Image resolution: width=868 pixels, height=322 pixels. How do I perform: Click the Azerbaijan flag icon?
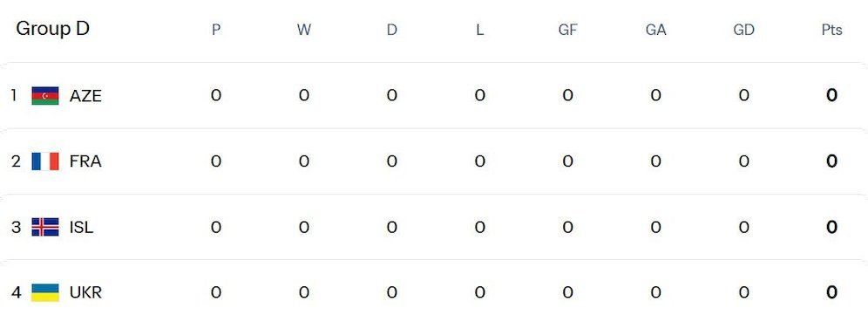[x=45, y=96]
